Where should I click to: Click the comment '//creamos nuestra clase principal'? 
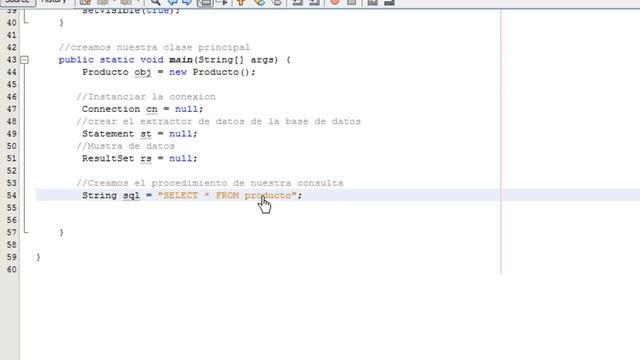(154, 47)
